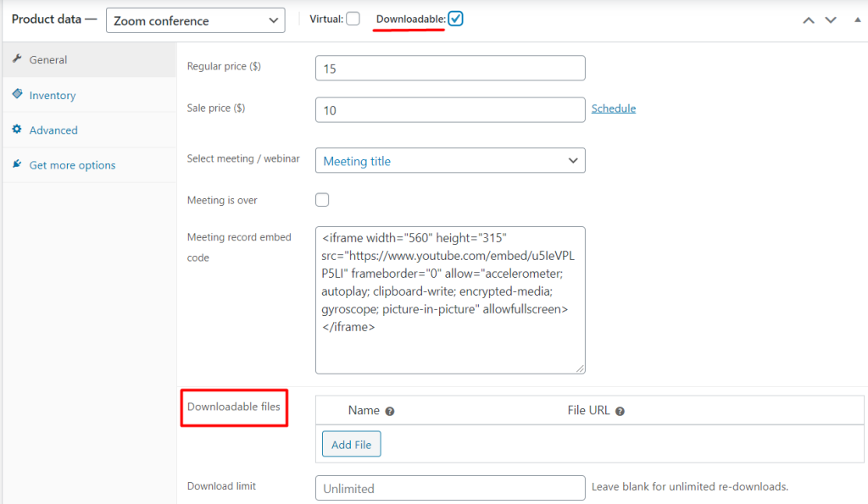Viewport: 868px width, 504px height.
Task: Open the Select meeting / webinar dropdown
Action: 450,159
